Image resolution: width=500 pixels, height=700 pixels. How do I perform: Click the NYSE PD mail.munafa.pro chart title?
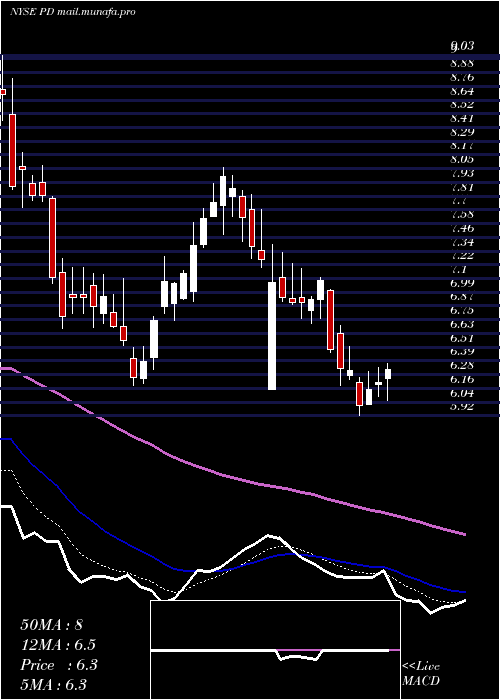pyautogui.click(x=73, y=12)
